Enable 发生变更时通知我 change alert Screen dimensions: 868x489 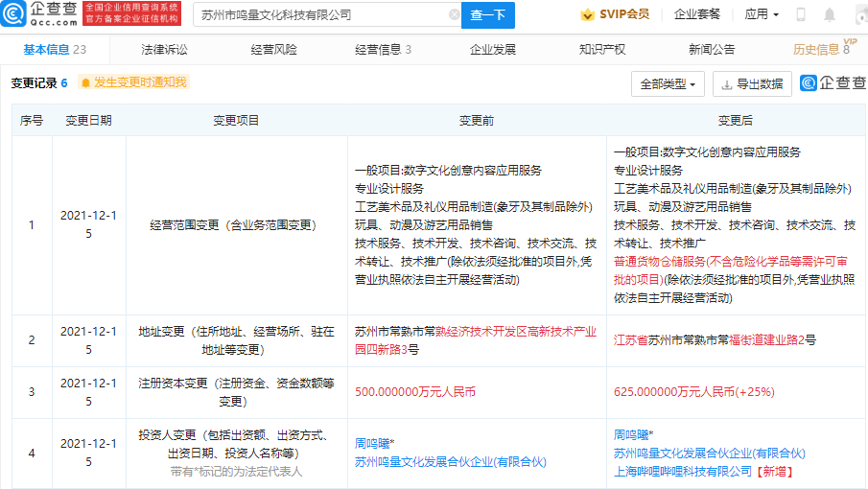[133, 83]
